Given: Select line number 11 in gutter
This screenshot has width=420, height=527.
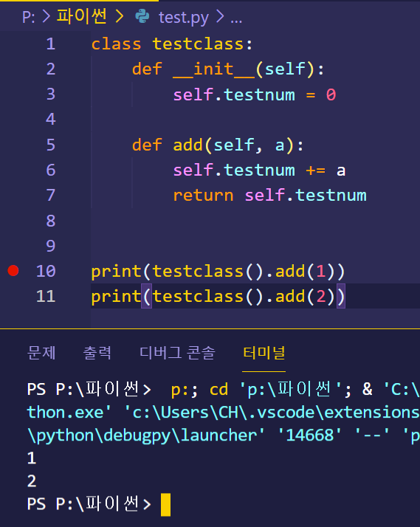Looking at the screenshot, I should 46,296.
